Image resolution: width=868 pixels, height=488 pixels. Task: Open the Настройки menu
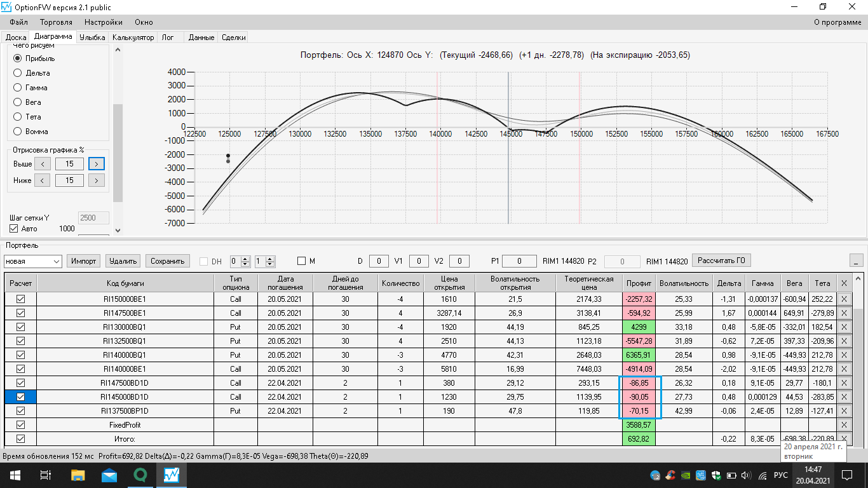coord(104,22)
